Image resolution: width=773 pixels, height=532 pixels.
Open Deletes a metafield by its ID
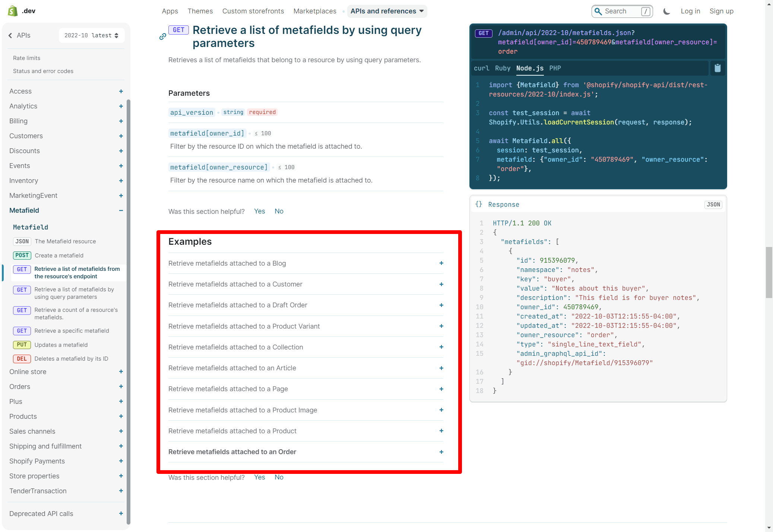(x=71, y=359)
